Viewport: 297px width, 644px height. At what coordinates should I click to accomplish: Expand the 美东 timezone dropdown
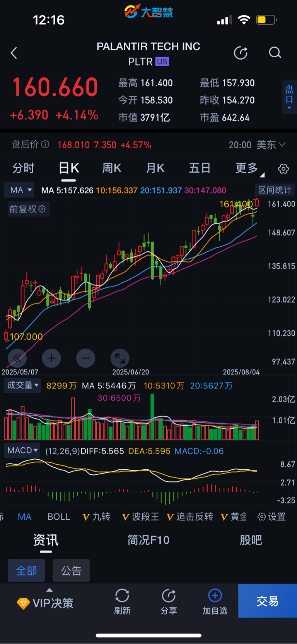pos(271,145)
